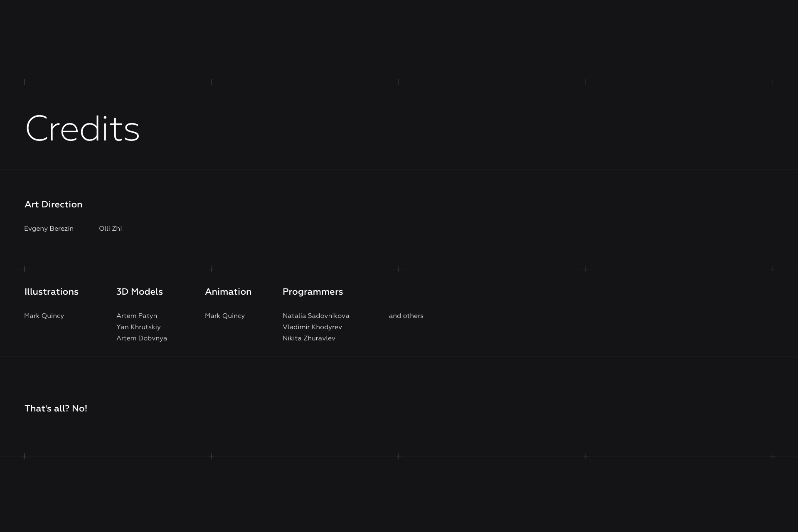The image size is (798, 532).
Task: Select Vladimir Khodyrev in Programmers
Action: (x=312, y=327)
